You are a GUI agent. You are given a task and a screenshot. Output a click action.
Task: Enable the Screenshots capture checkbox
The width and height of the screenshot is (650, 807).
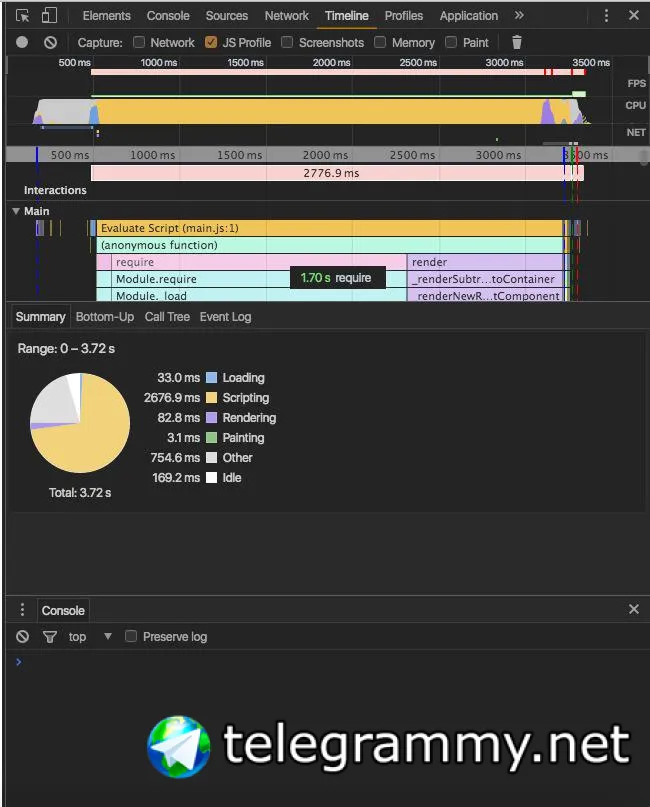point(287,42)
